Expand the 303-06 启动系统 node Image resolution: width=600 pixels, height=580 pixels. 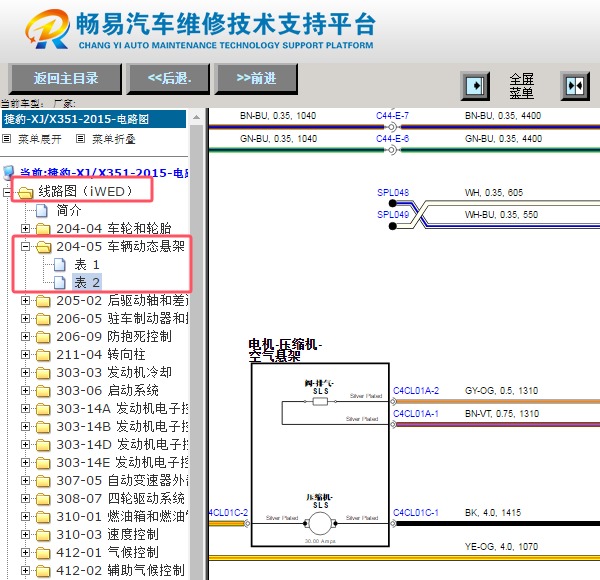point(25,390)
